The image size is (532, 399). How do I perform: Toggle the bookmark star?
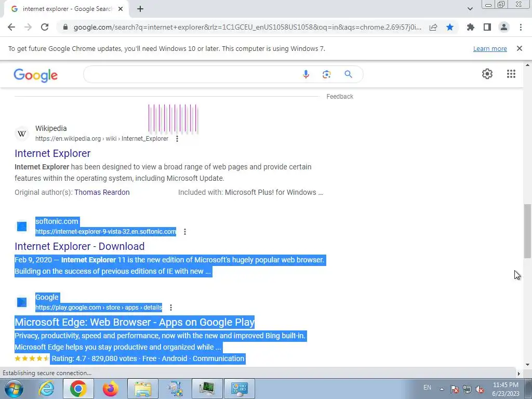pyautogui.click(x=450, y=27)
